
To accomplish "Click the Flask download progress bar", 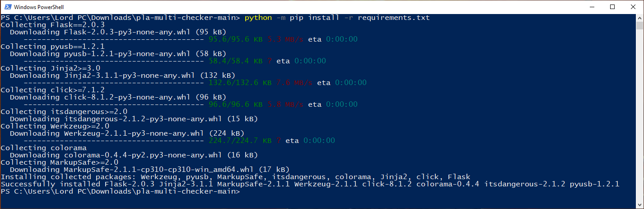I will (113, 39).
